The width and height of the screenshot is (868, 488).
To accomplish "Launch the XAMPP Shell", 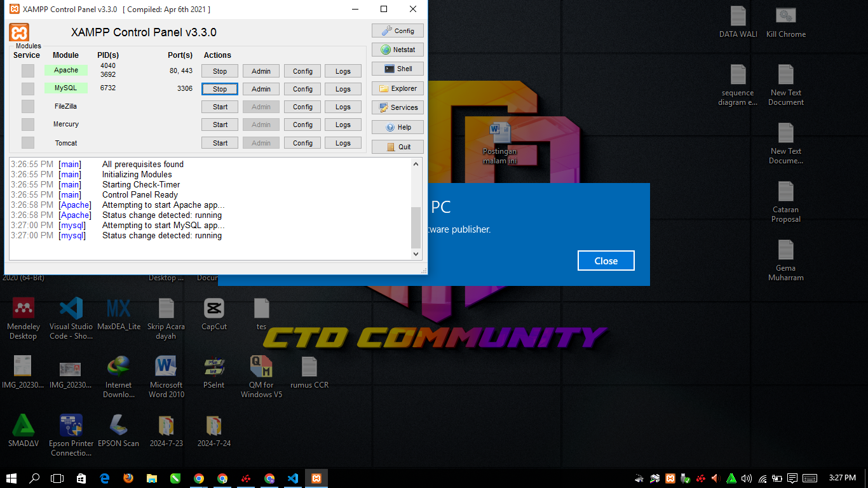I will (398, 69).
